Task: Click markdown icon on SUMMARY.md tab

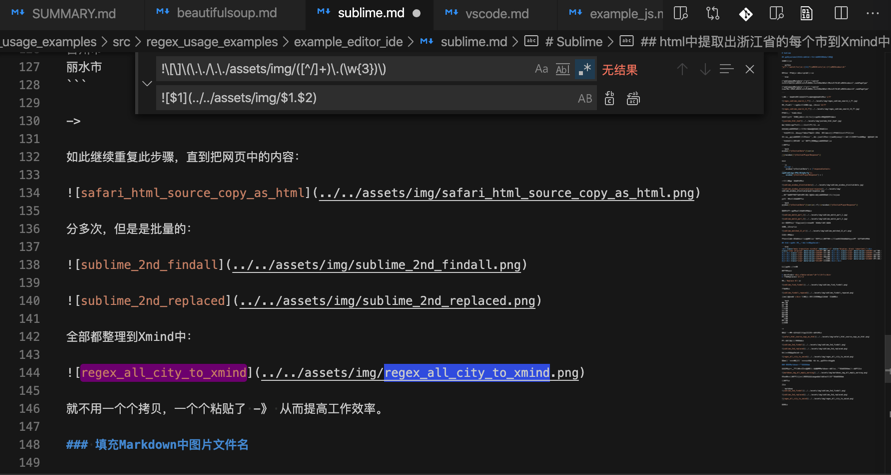Action: 18,13
